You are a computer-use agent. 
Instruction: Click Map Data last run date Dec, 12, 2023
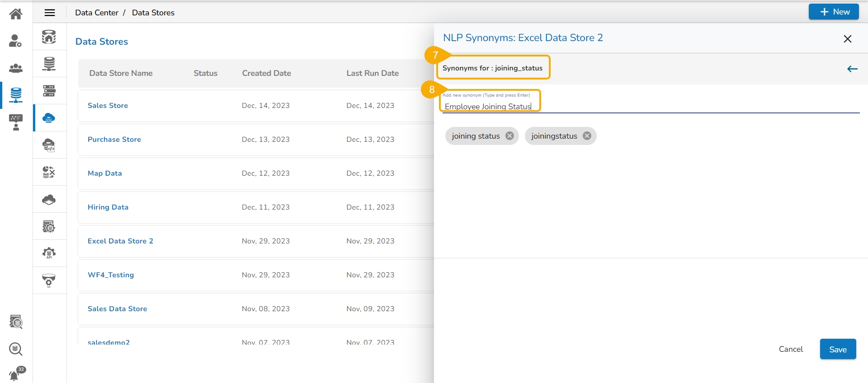click(x=370, y=173)
